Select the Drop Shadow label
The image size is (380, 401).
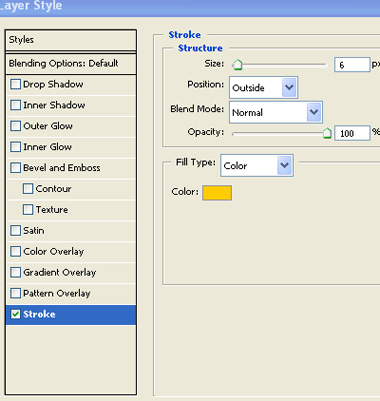point(53,84)
